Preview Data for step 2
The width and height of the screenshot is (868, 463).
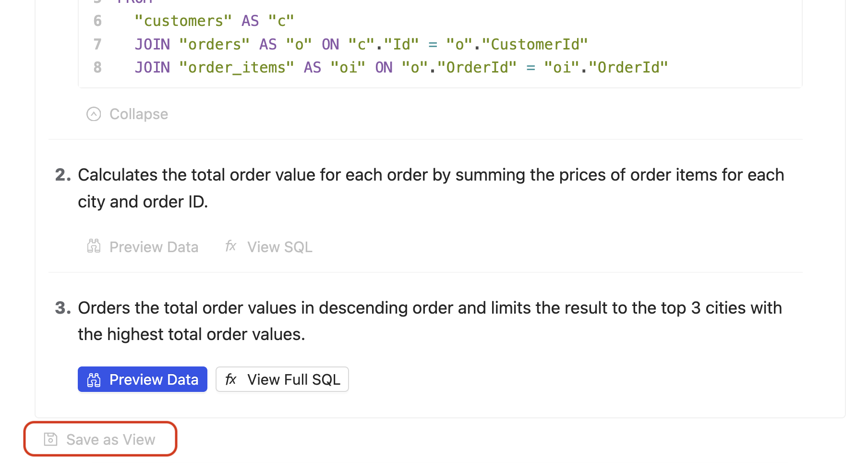143,246
